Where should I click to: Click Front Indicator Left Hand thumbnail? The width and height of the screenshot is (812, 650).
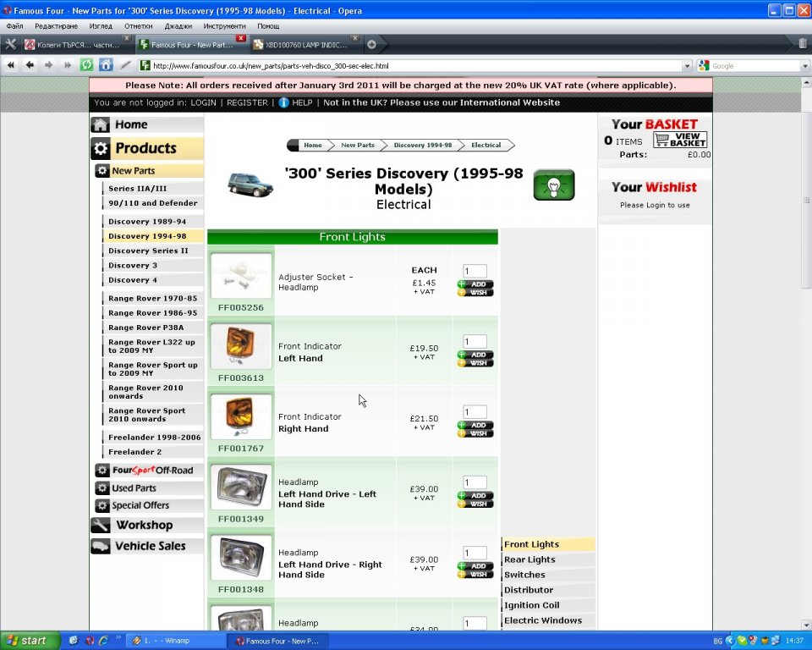click(241, 345)
